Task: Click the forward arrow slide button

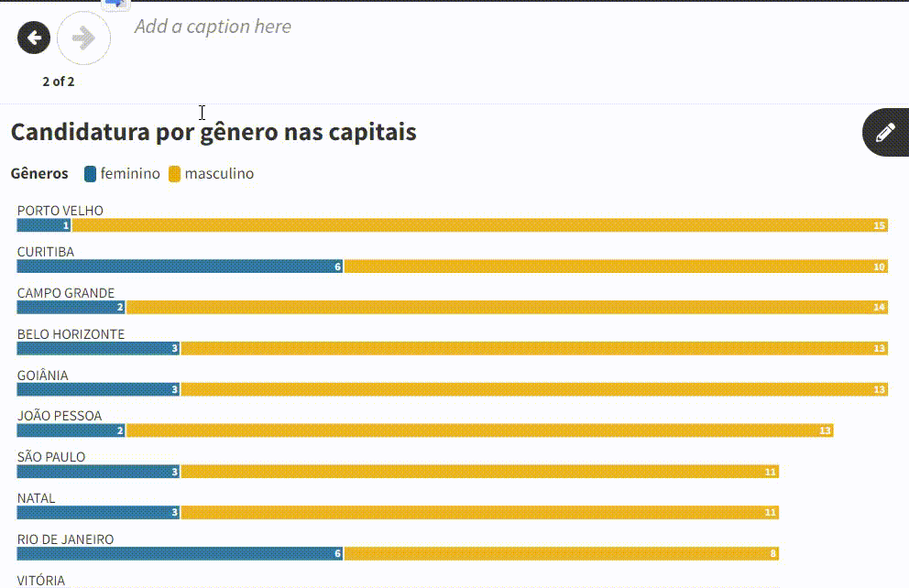Action: pos(83,38)
